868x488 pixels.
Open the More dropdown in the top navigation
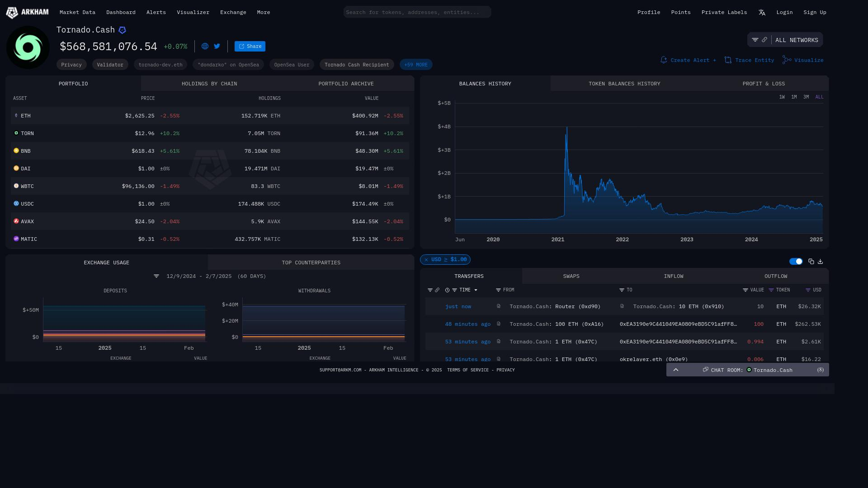click(264, 12)
